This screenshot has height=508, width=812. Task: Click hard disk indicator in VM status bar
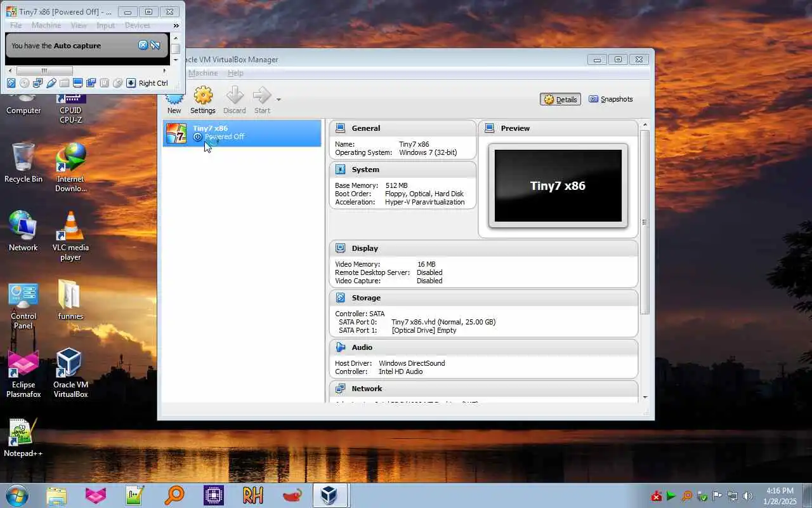tap(11, 83)
